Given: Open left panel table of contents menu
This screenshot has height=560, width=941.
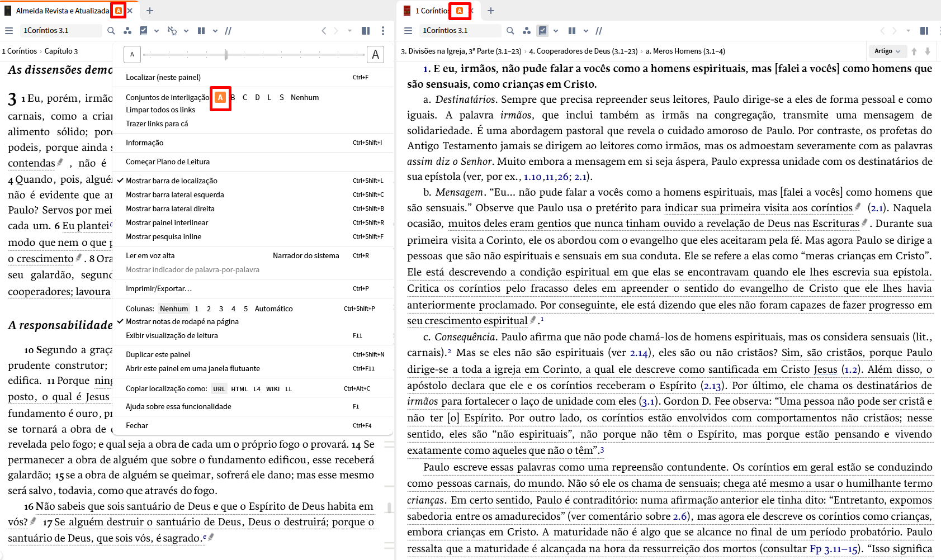Looking at the screenshot, I should tap(9, 31).
